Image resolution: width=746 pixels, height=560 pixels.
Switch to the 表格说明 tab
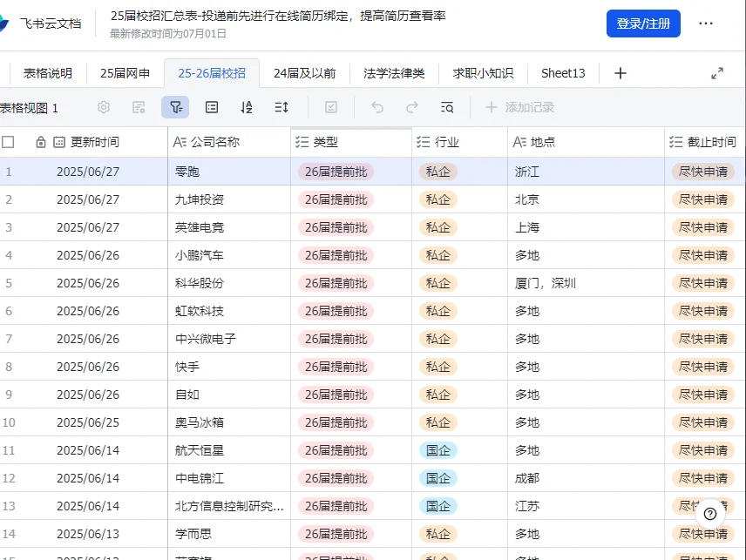(48, 73)
